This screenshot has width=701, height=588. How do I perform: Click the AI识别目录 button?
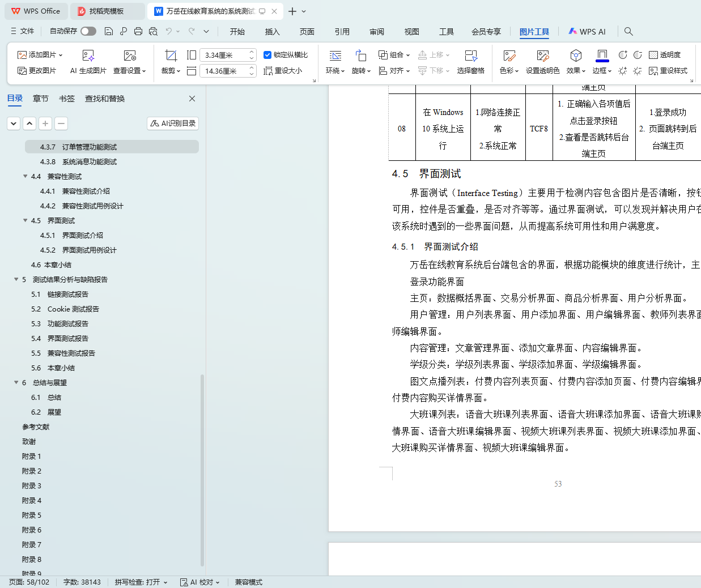pyautogui.click(x=173, y=123)
